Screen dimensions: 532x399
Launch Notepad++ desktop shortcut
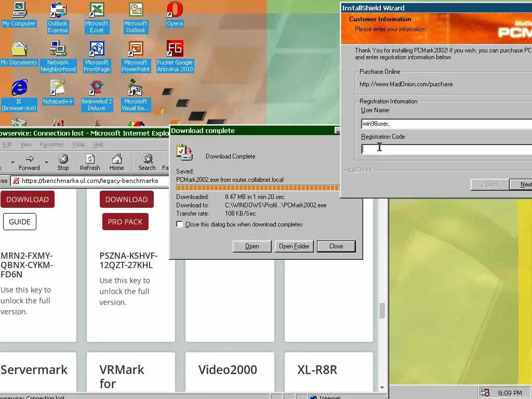click(58, 92)
